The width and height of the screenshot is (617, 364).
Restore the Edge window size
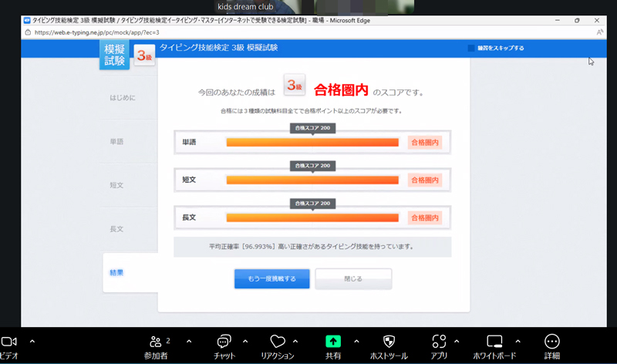pyautogui.click(x=577, y=20)
